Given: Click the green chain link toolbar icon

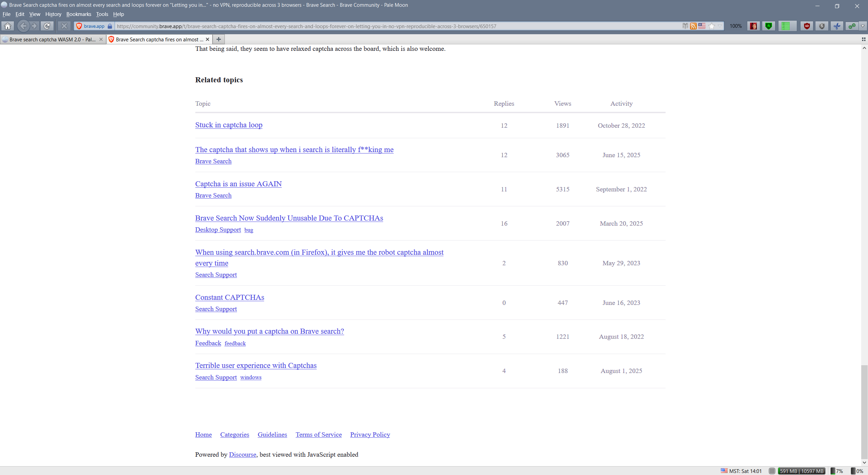Looking at the screenshot, I should [x=851, y=26].
